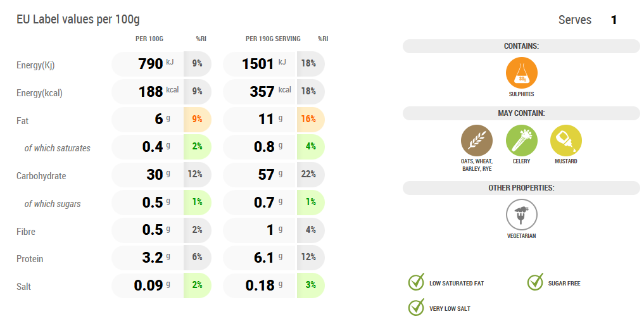The height and width of the screenshot is (326, 644).
Task: Select the green Celery allergen icon
Action: tap(521, 141)
